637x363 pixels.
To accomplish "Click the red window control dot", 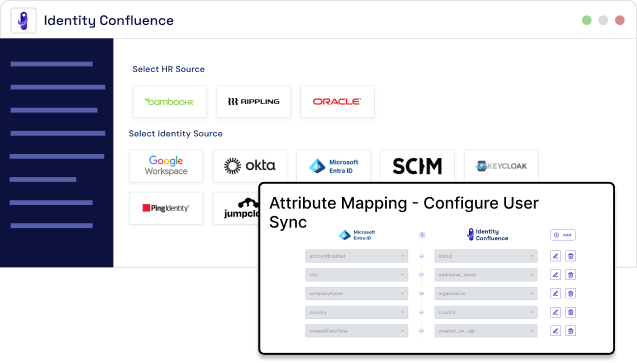I will click(x=620, y=20).
